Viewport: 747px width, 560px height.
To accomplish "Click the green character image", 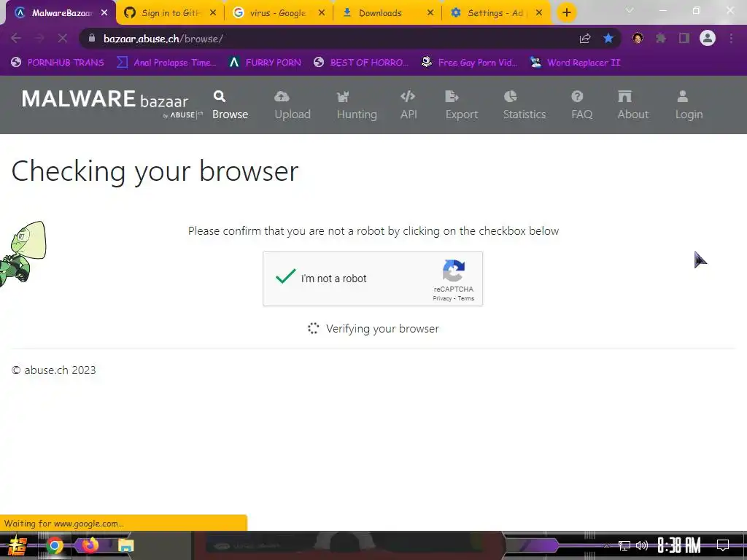I will click(x=23, y=253).
